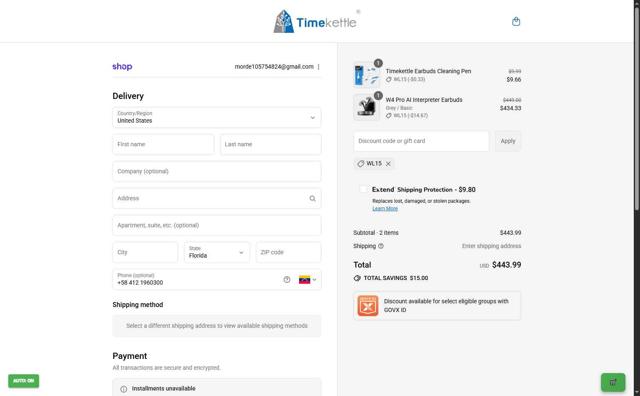Click the Installments unavailable text
Image resolution: width=640 pixels, height=396 pixels.
163,389
